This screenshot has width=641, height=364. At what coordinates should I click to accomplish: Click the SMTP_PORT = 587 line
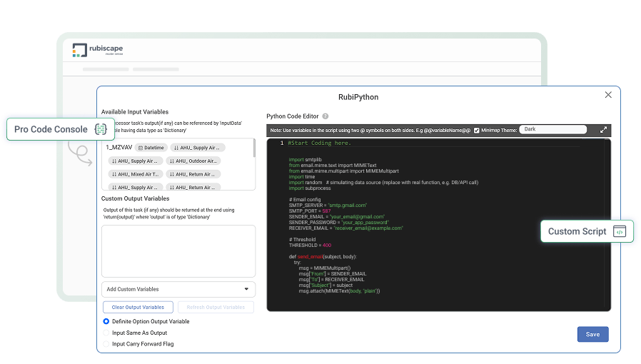310,211
